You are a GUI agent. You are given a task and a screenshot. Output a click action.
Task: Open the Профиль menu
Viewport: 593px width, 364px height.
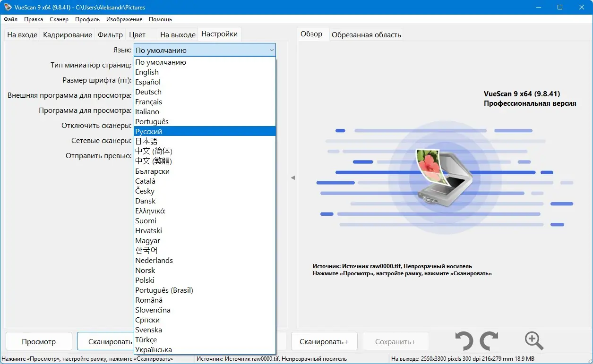coord(87,19)
